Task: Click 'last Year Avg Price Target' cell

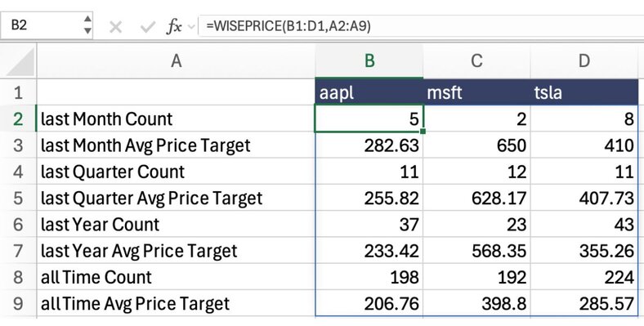Action: tap(176, 251)
